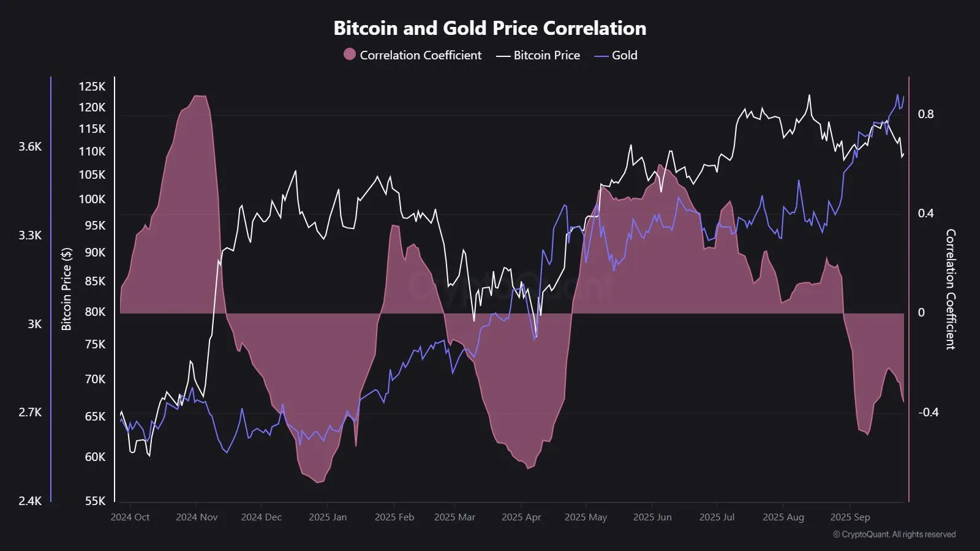The image size is (980, 551).
Task: Click the 0.8 correlation axis tick label
Action: [926, 114]
